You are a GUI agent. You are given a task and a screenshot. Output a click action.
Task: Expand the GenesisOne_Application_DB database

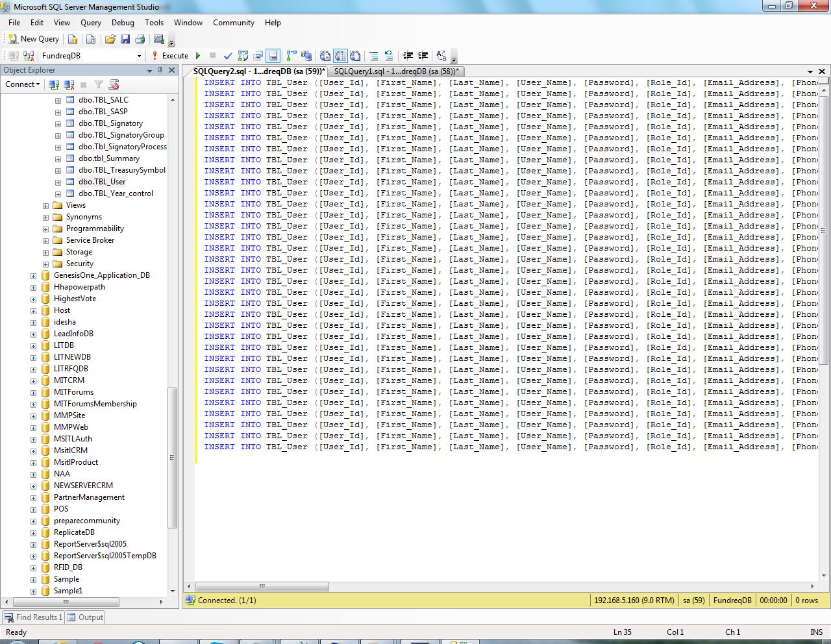point(33,276)
